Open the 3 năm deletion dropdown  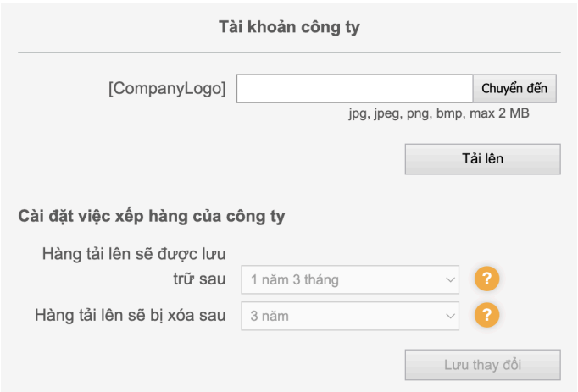tap(347, 317)
